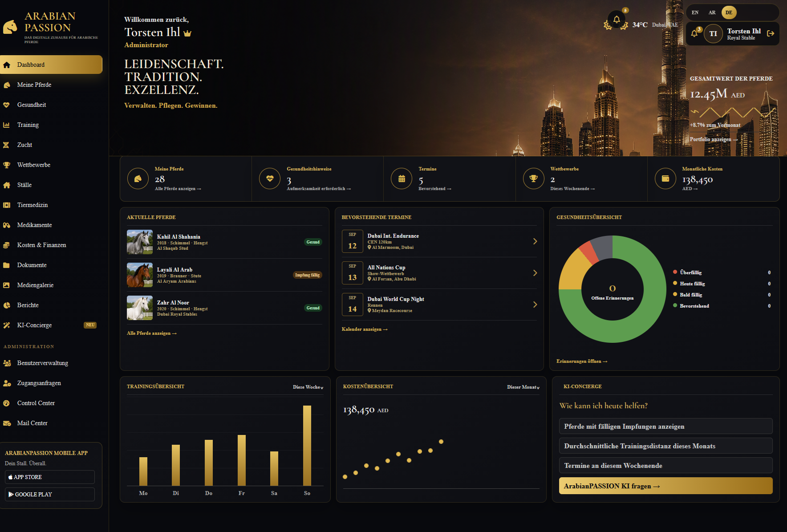Viewport: 787px width, 532px height.
Task: Expand the Dubai World Cup Night chevron
Action: pos(535,305)
